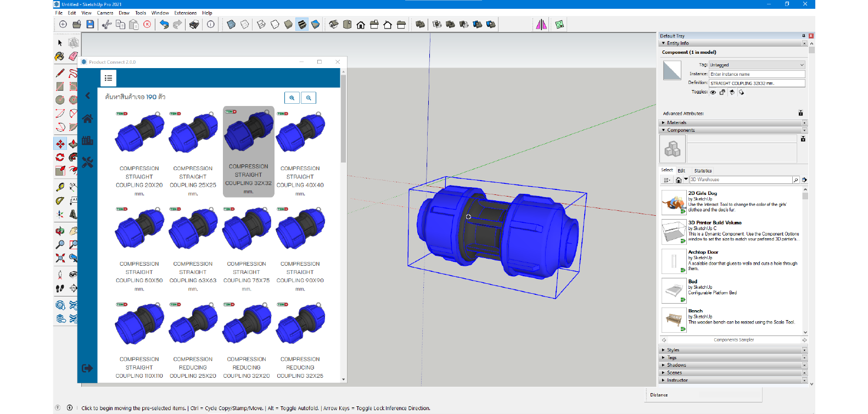This screenshot has width=868, height=414.
Task: Click the back chevron in Product Connect
Action: coord(88,96)
